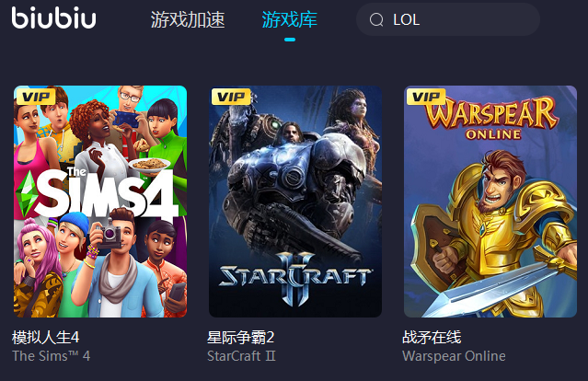Screen dimensions: 588x381
Task: Select the Warspear Online English subtitle
Action: 454,356
